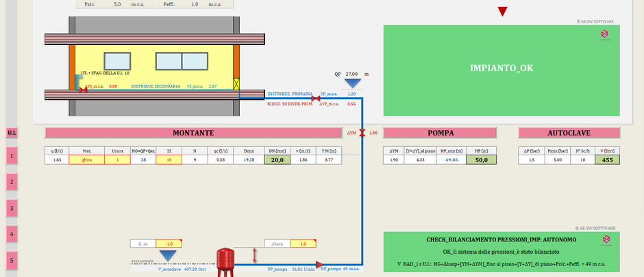Click the red downward triangle above green panel

click(503, 12)
